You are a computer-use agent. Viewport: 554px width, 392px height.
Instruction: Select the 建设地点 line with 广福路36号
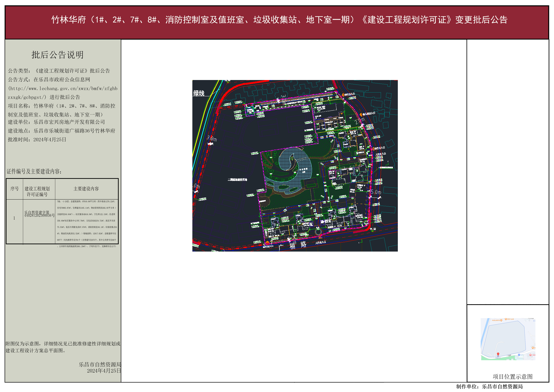[x=62, y=131]
